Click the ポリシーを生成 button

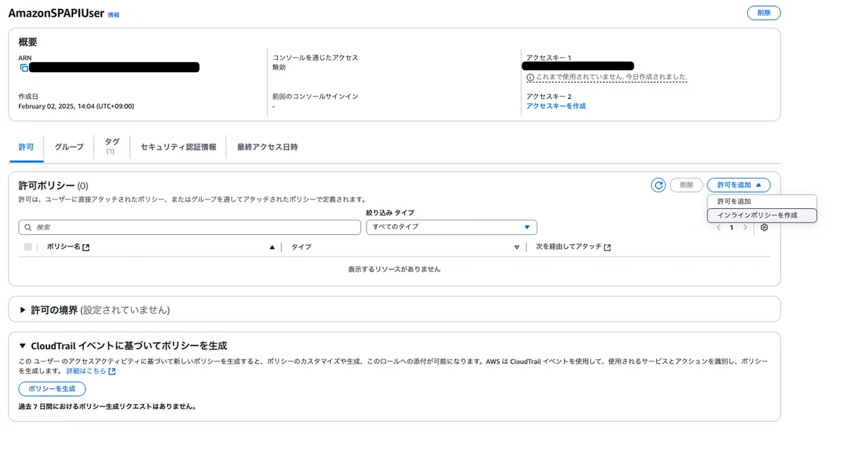(x=52, y=389)
